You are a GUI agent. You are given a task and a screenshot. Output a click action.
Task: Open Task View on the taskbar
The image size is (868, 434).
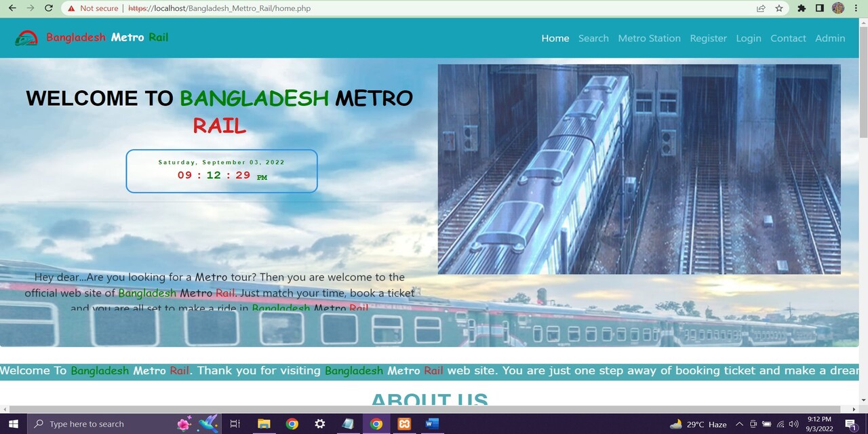coord(235,424)
